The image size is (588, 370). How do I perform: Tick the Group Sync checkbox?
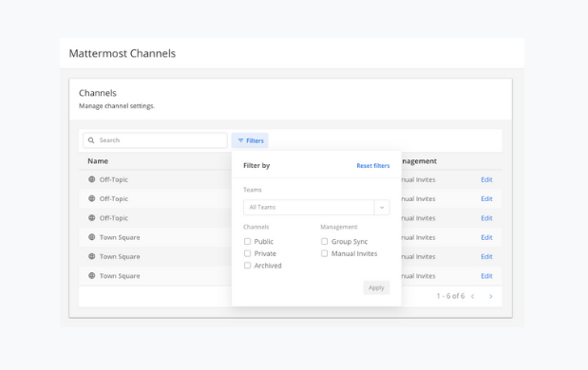[x=324, y=242]
